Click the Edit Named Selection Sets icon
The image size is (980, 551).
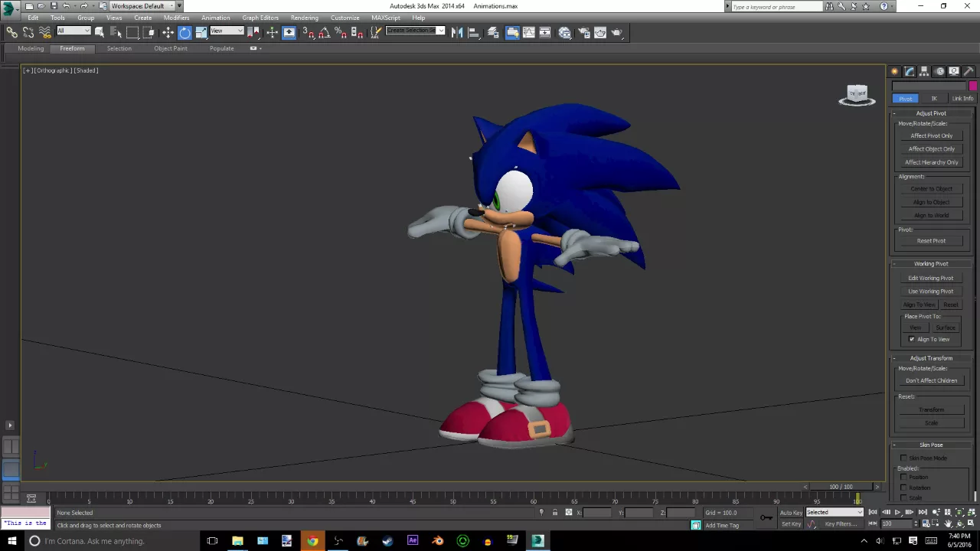click(x=376, y=32)
